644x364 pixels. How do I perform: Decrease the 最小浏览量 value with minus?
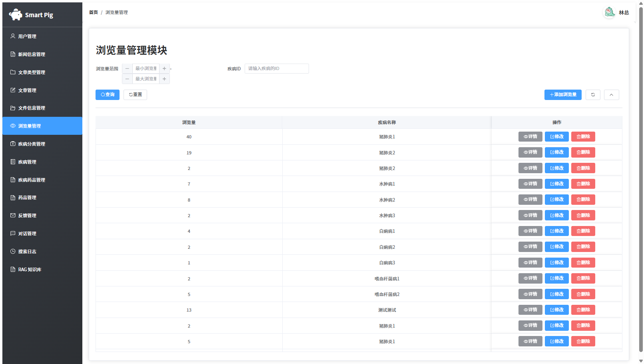pyautogui.click(x=127, y=68)
